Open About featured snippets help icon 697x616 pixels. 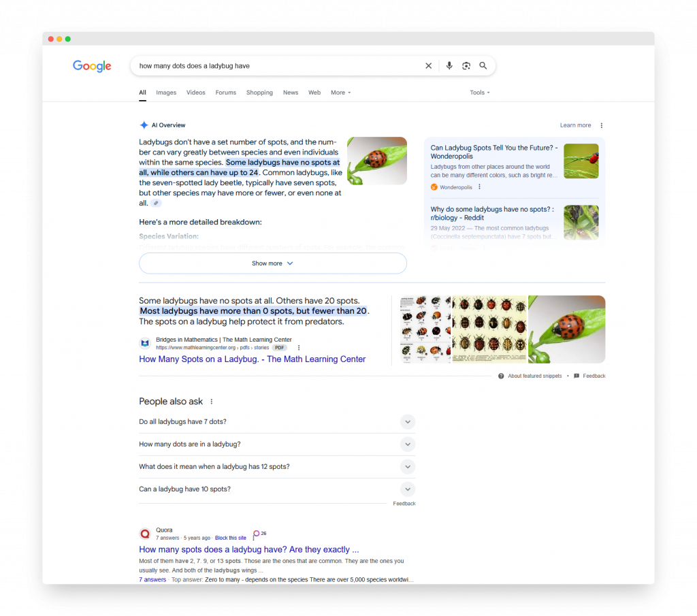pyautogui.click(x=501, y=376)
